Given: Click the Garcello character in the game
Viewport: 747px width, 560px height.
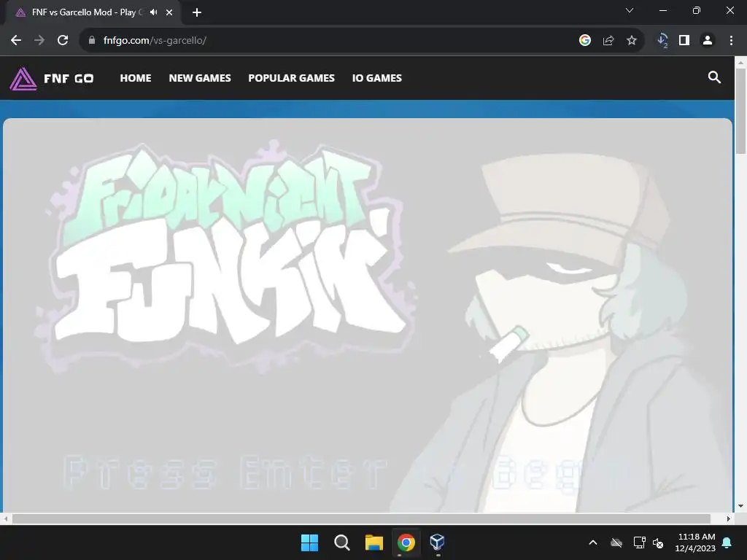Looking at the screenshot, I should (562, 333).
